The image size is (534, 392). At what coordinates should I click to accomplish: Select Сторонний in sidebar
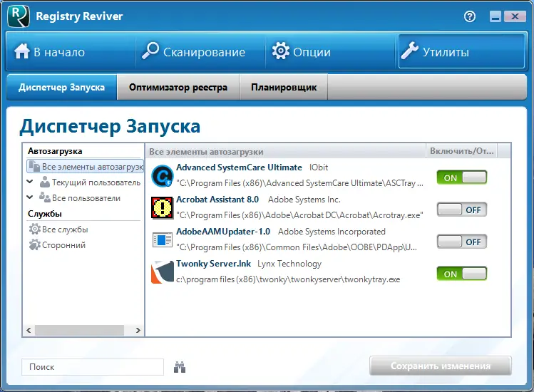pos(57,245)
